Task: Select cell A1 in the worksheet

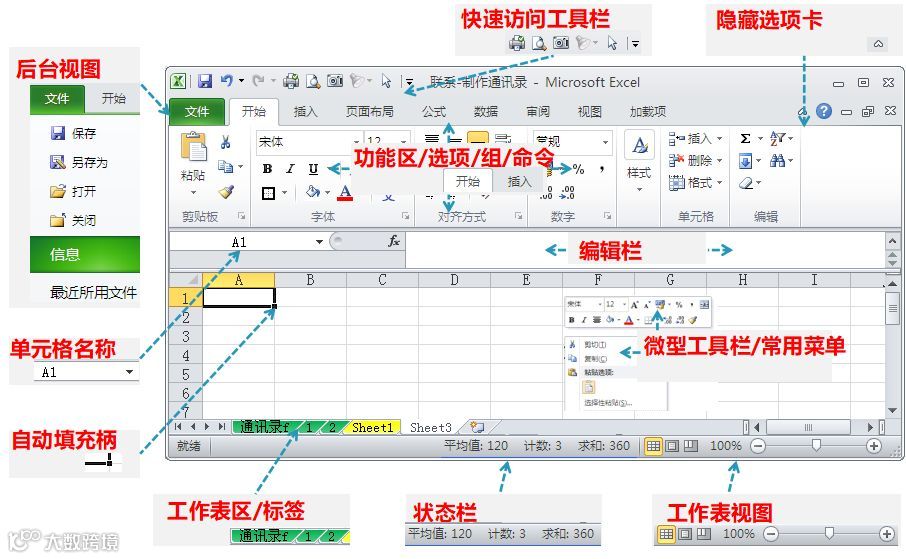Action: (239, 298)
